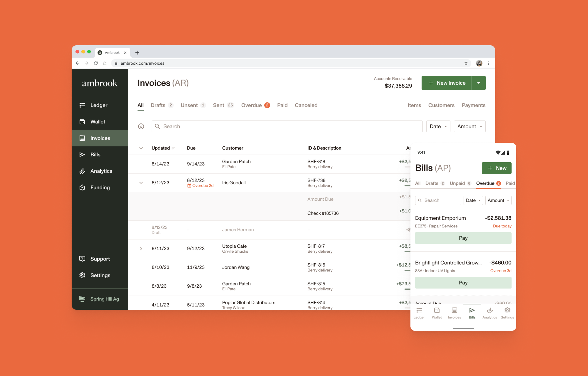Collapse the Iris Goodall invoice row
This screenshot has width=588, height=376.
141,183
